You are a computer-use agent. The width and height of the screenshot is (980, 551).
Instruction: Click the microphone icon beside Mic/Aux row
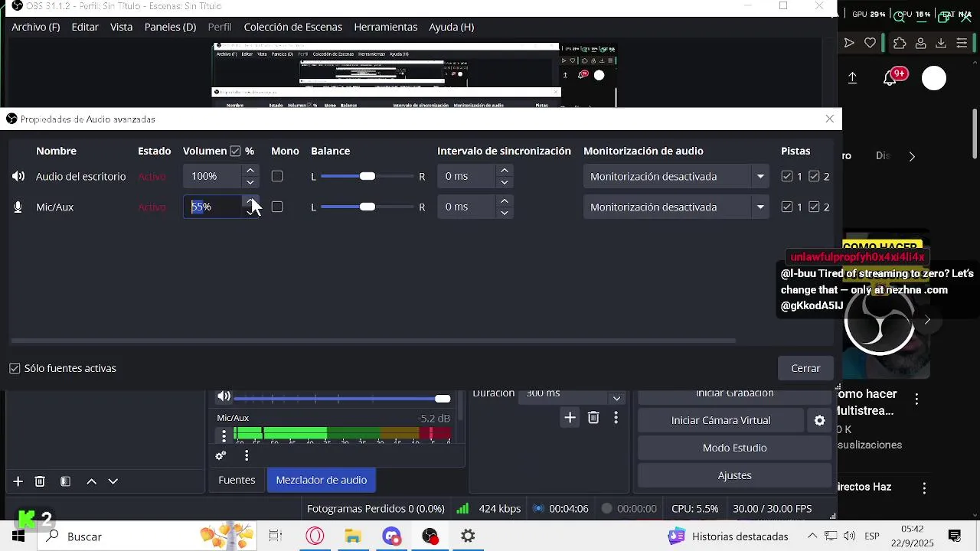point(18,207)
